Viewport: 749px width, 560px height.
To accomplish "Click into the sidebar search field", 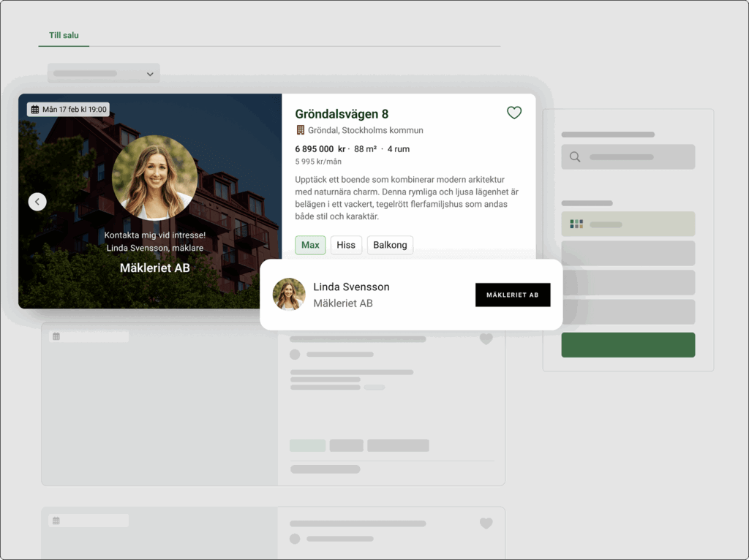I will click(x=628, y=156).
